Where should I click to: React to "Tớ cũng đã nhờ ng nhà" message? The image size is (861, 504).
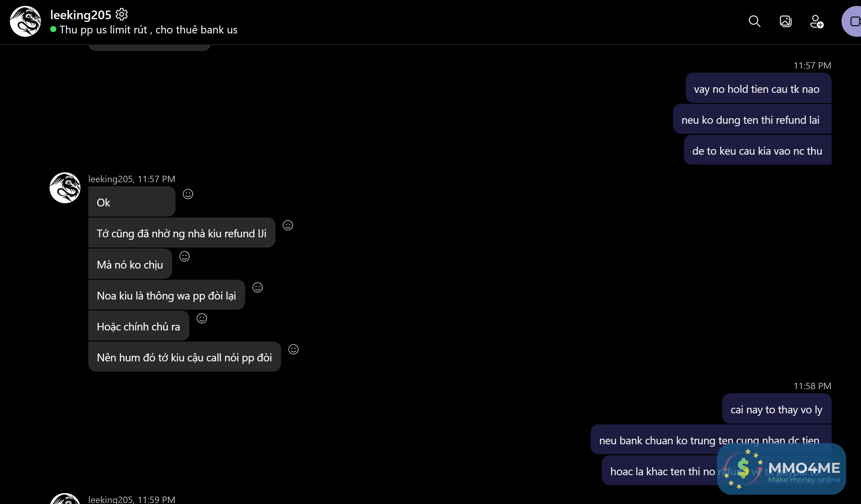pyautogui.click(x=288, y=225)
